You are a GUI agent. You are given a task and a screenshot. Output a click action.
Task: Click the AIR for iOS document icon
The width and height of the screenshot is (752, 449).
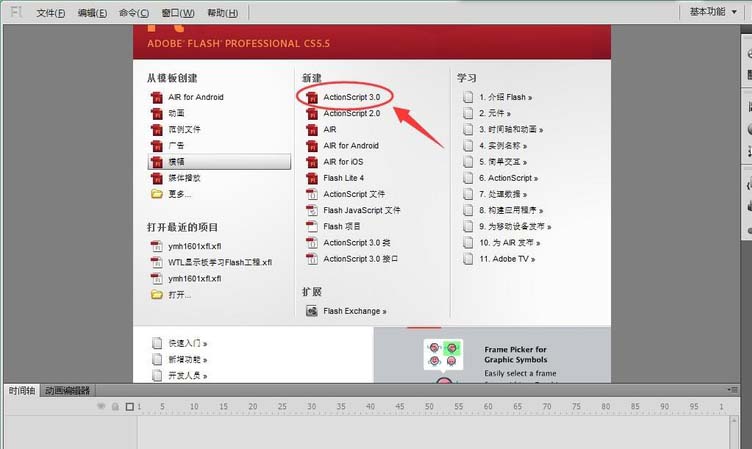[x=312, y=162]
